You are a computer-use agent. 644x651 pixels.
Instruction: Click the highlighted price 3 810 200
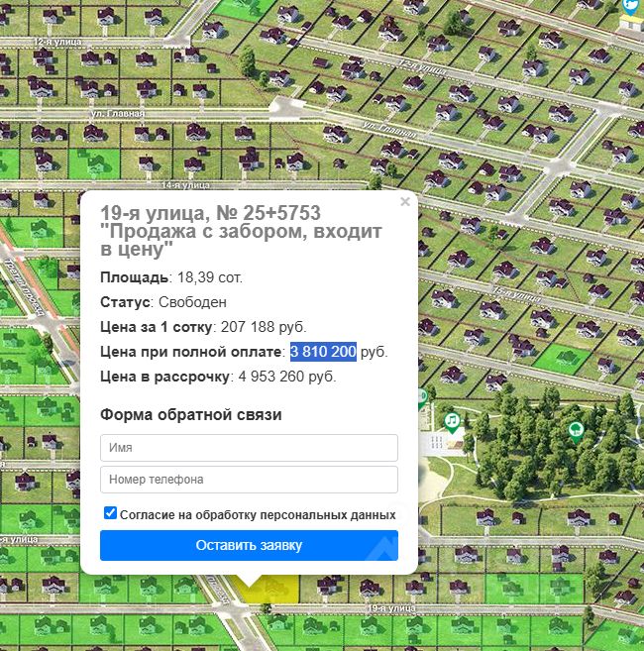[323, 352]
